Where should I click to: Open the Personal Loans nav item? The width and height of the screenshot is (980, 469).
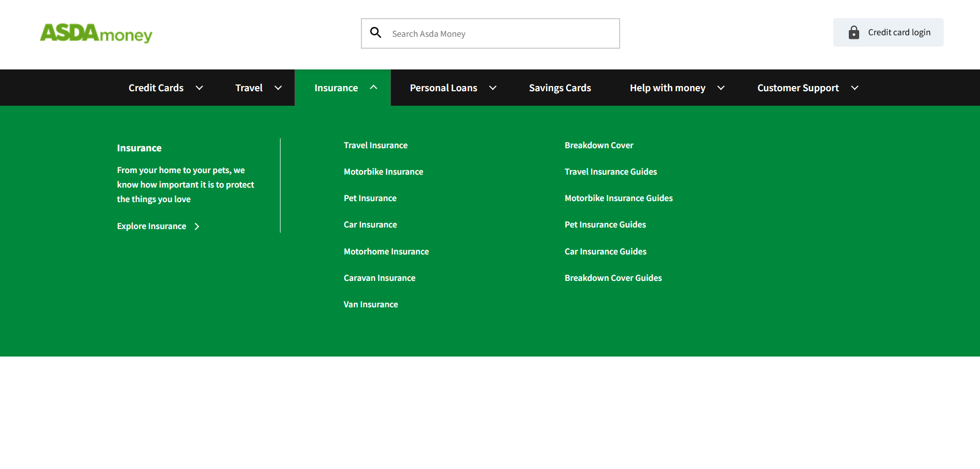pyautogui.click(x=443, y=88)
